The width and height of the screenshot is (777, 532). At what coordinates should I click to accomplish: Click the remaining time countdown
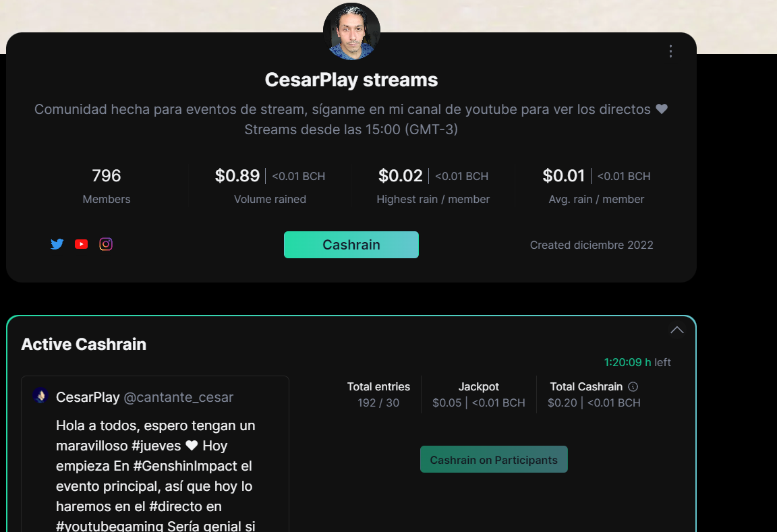click(x=637, y=362)
